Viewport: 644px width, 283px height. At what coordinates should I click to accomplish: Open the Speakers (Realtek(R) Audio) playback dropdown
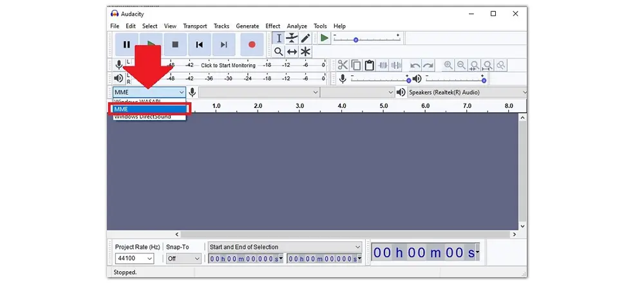[x=467, y=92]
